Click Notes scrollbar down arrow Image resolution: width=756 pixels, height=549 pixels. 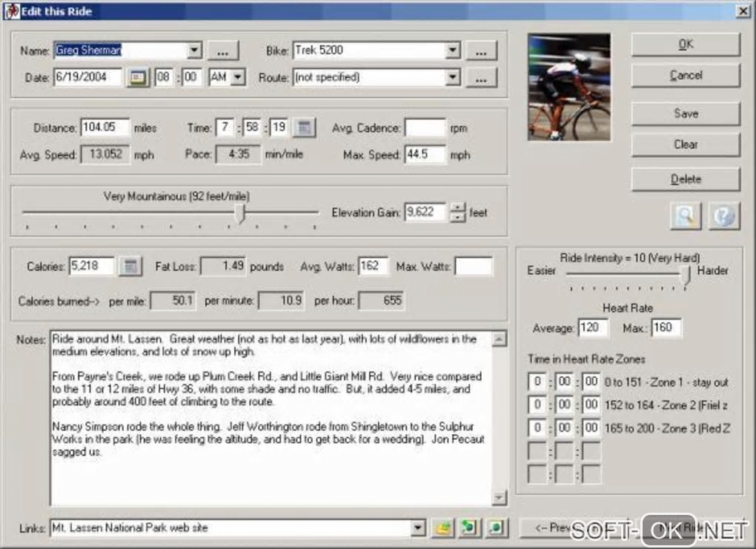(x=500, y=497)
